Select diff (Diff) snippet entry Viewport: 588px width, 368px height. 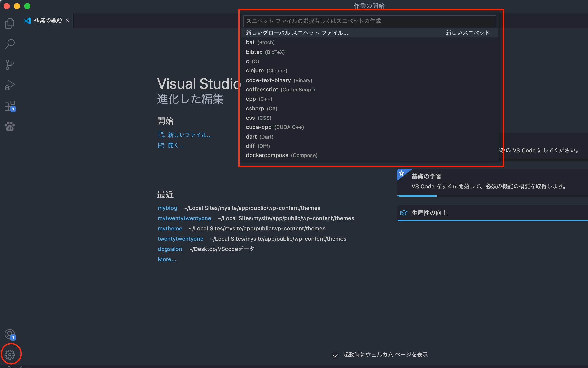(369, 146)
